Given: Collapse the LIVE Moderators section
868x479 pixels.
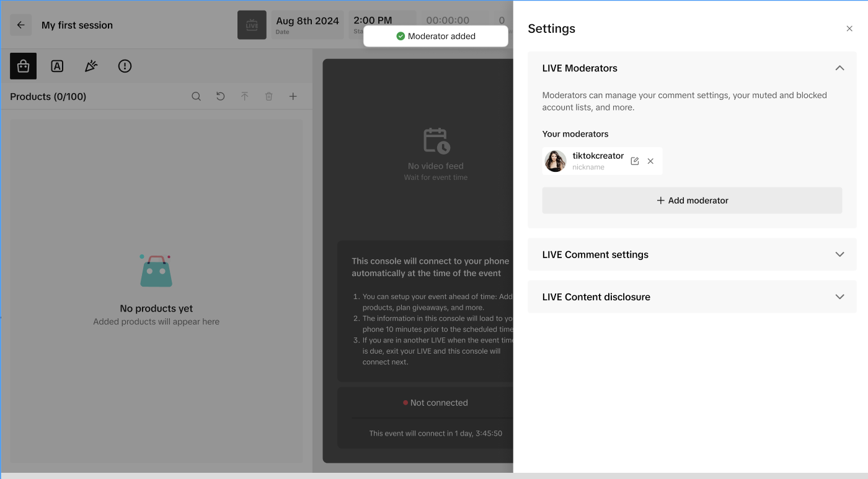Looking at the screenshot, I should (839, 68).
